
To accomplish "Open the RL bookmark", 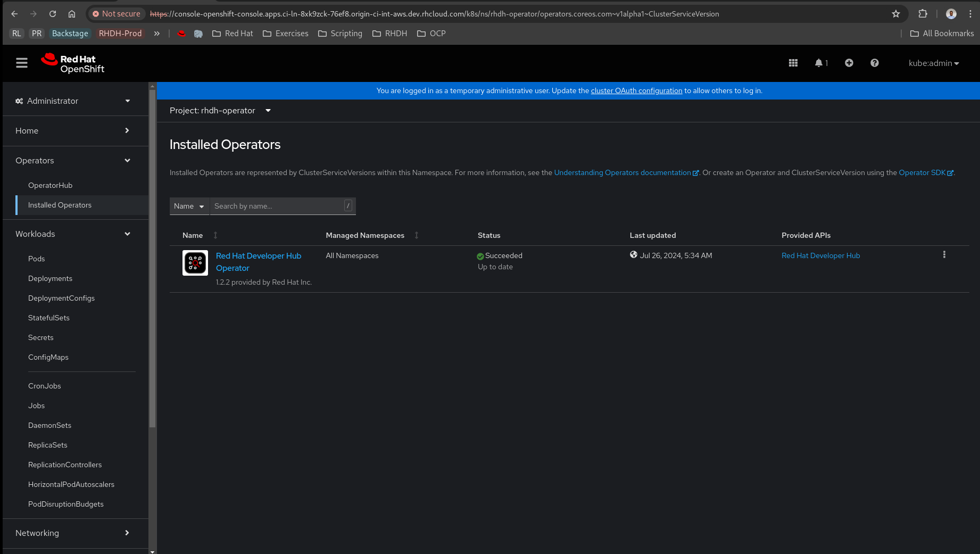I will [x=17, y=34].
